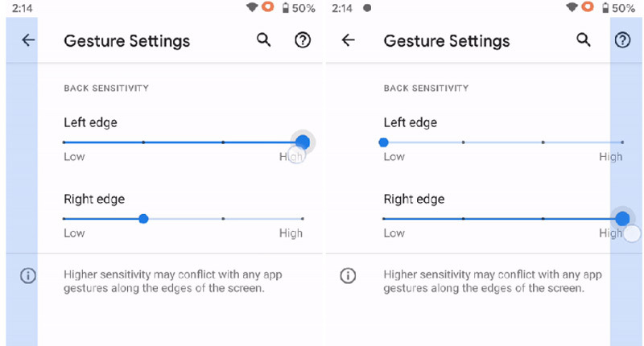Open search in the left Gesture Settings
644x346 pixels.
[264, 39]
